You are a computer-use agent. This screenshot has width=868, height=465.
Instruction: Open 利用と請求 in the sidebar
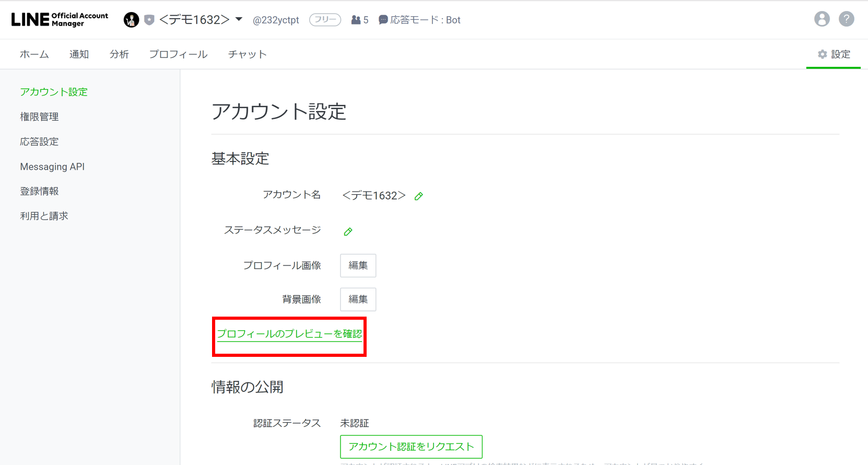click(44, 216)
